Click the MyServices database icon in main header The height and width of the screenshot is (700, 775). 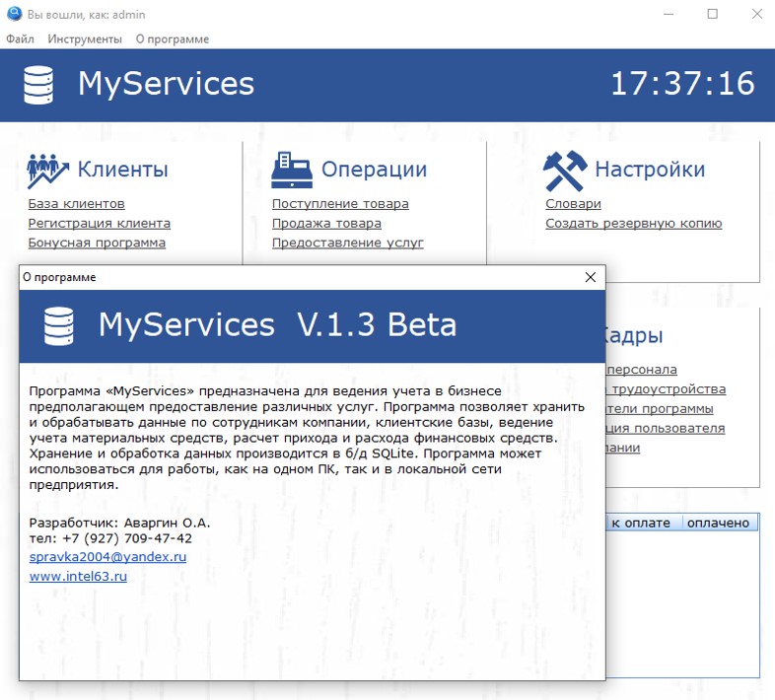pos(38,85)
